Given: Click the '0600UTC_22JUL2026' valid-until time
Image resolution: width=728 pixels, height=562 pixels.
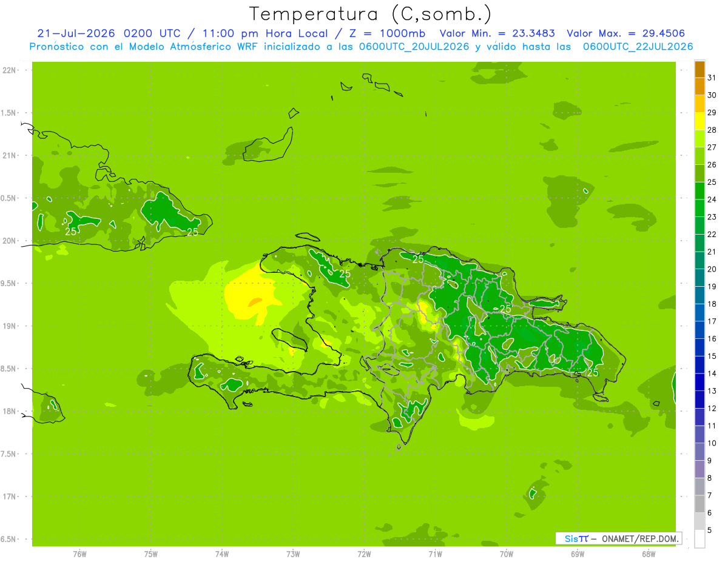Looking at the screenshot, I should [x=638, y=47].
